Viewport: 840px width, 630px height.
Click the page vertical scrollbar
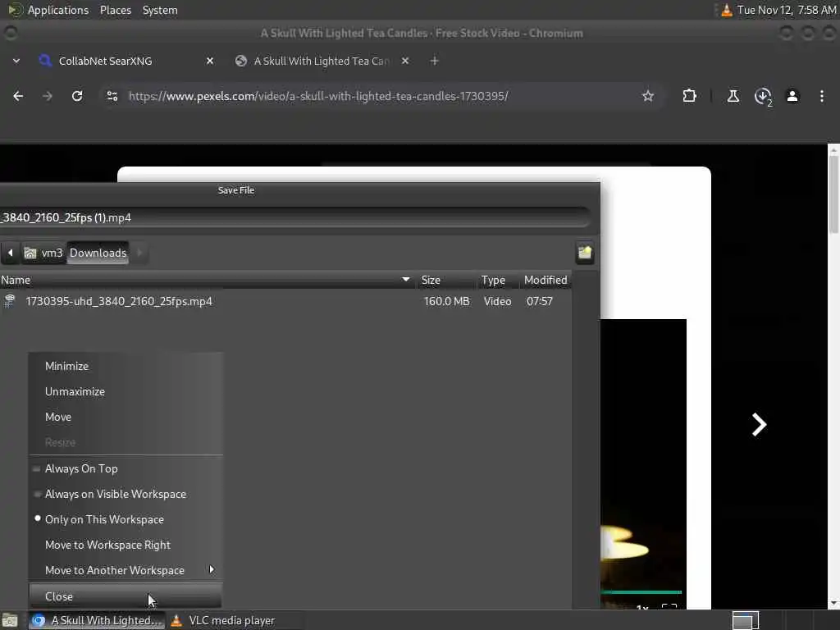point(833,193)
